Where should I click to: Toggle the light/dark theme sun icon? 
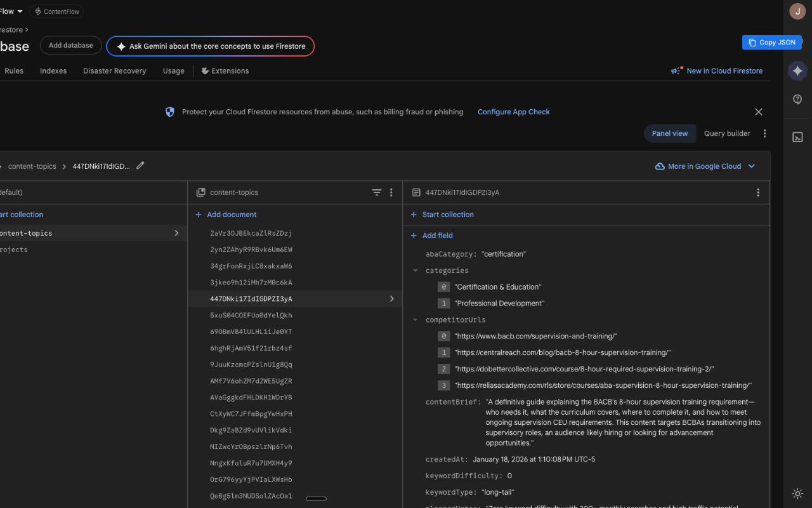pos(797,493)
